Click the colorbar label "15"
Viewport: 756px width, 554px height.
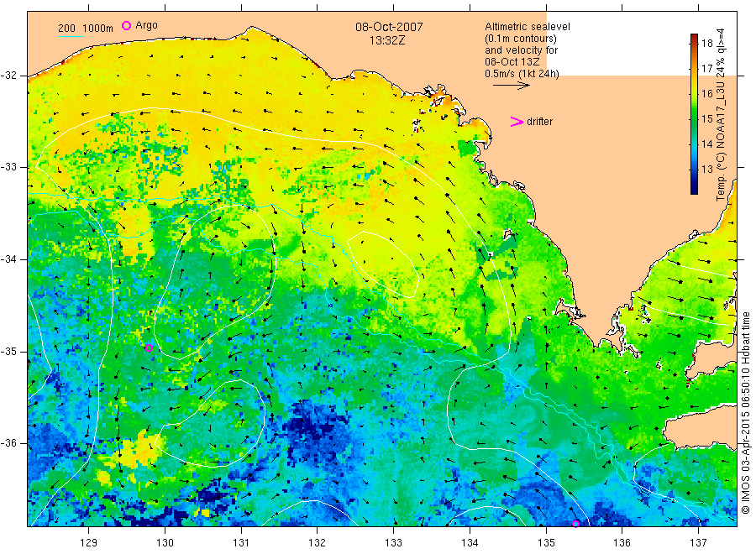pyautogui.click(x=706, y=118)
